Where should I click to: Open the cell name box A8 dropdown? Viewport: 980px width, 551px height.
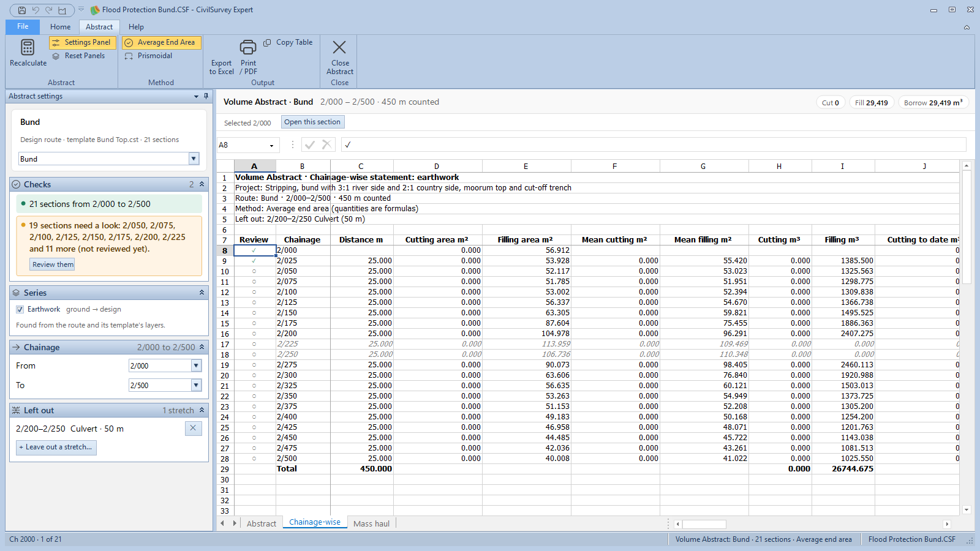(271, 146)
